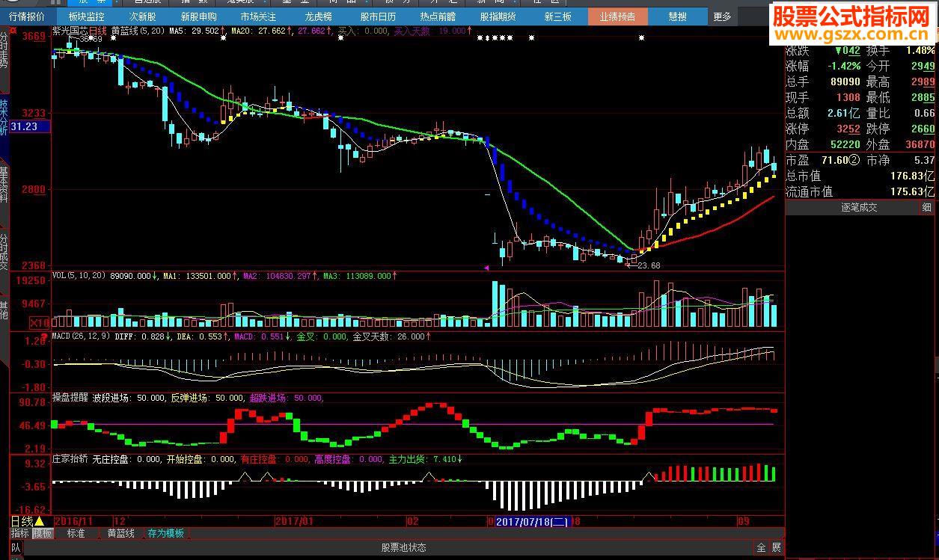
Task: Click the 市净 5.37 value
Action: (x=924, y=160)
